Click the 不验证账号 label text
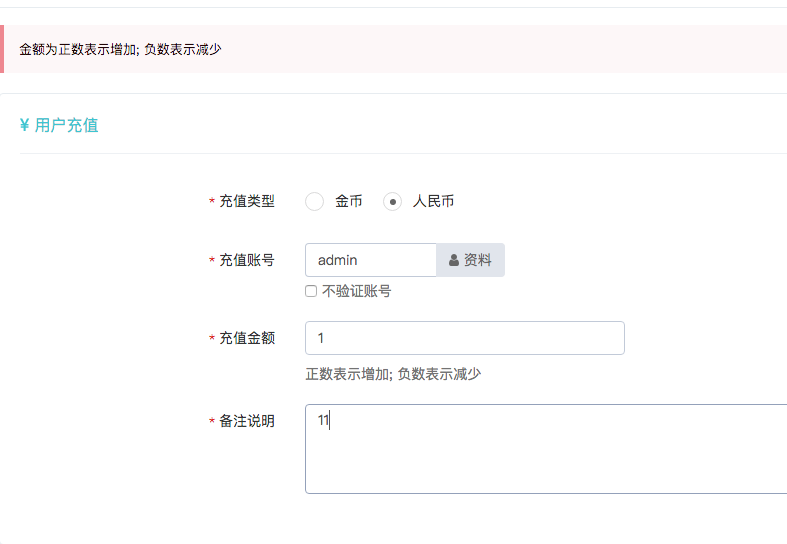Image resolution: width=787 pixels, height=544 pixels. (x=356, y=291)
